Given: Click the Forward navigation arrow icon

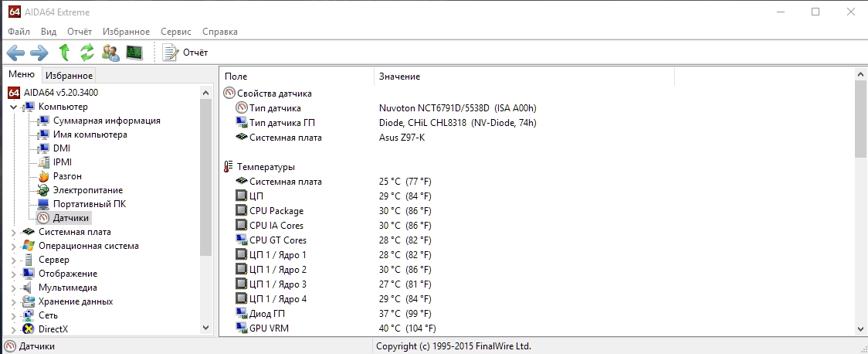Looking at the screenshot, I should (39, 53).
